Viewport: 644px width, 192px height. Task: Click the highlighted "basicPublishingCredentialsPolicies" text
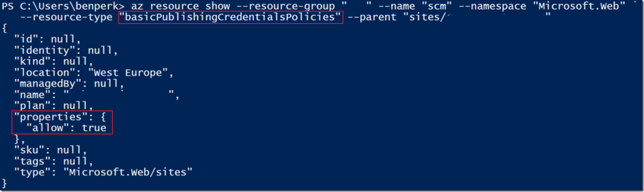click(230, 18)
